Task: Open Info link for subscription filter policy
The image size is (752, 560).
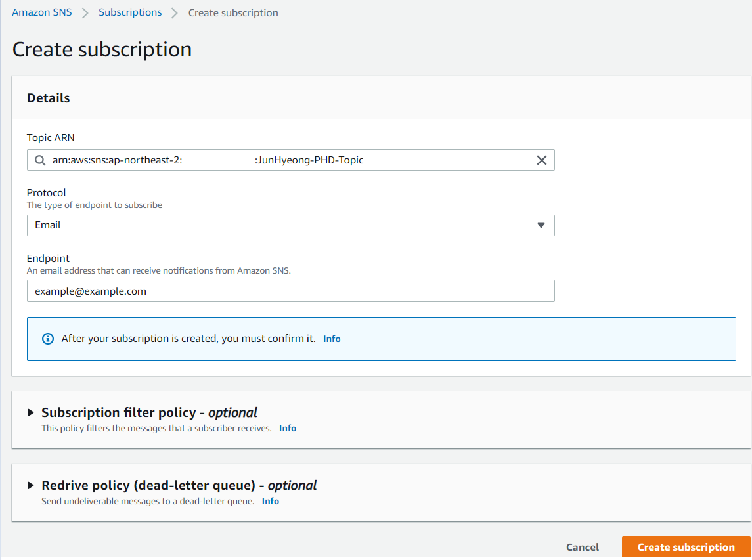Action: point(288,428)
